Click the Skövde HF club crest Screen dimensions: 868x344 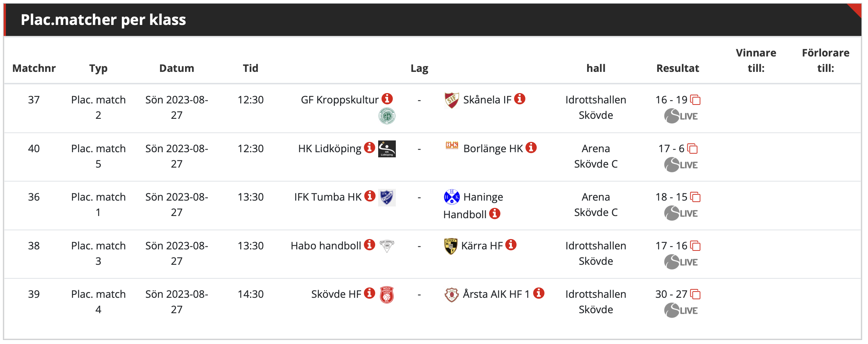[387, 295]
